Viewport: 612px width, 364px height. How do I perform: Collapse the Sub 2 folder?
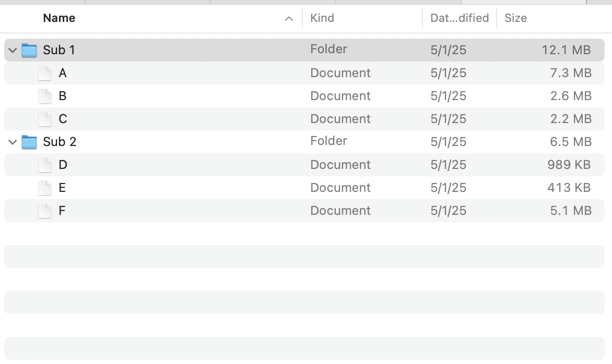13,142
